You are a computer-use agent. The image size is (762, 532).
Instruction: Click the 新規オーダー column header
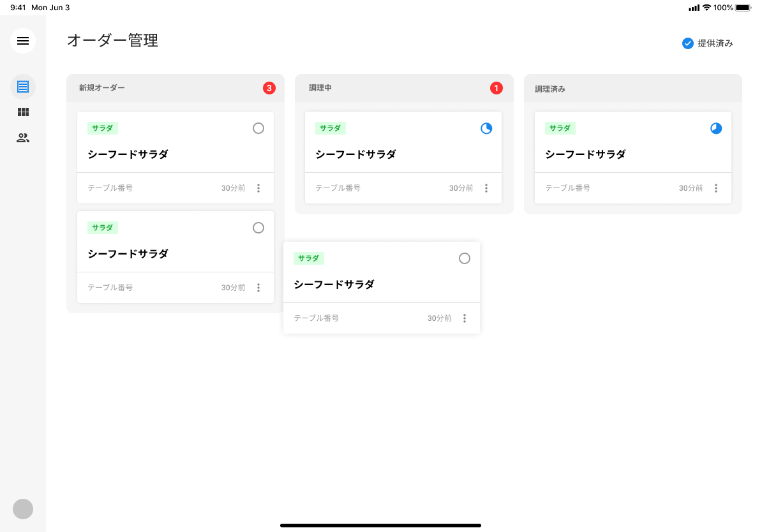[102, 88]
